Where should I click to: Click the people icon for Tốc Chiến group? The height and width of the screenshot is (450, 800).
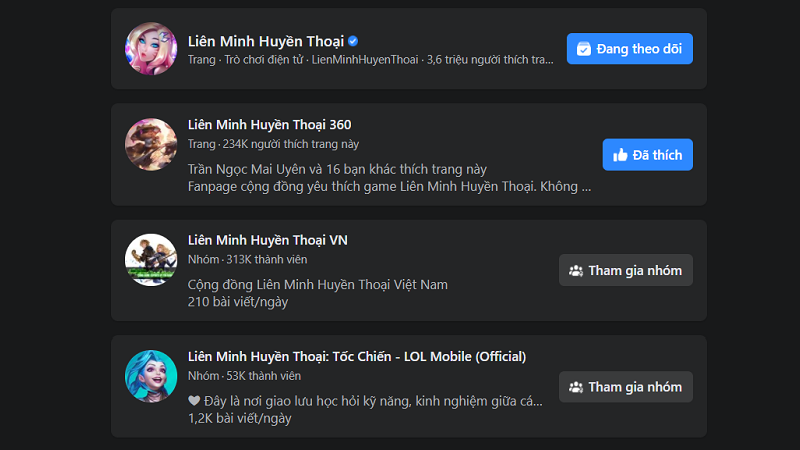(575, 387)
